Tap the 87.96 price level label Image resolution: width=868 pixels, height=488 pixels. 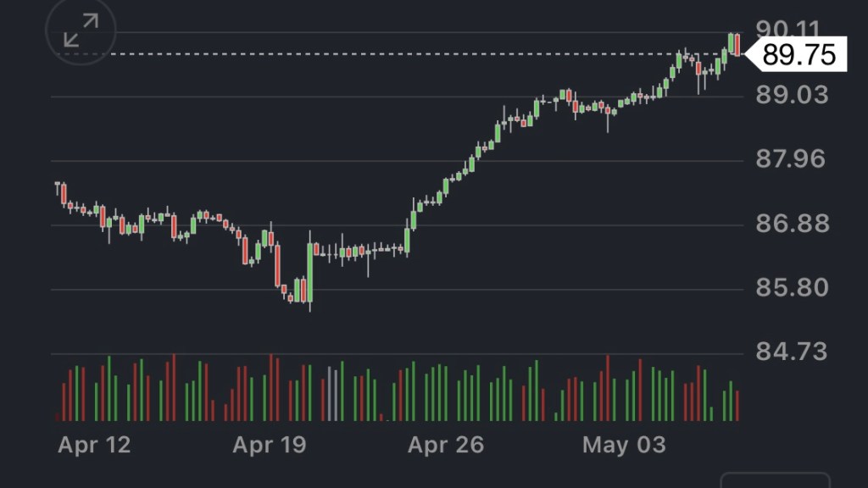pos(791,158)
